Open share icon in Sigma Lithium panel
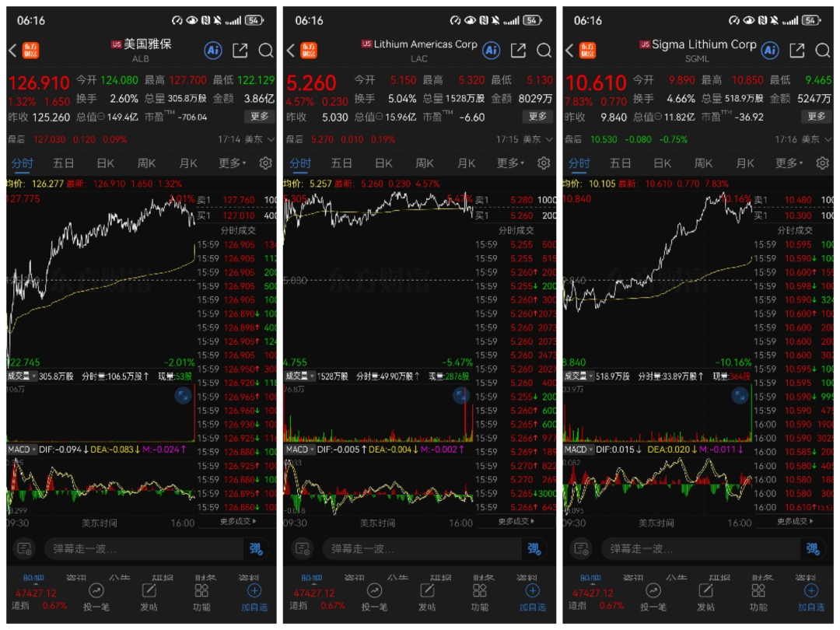The image size is (840, 630). [x=796, y=51]
